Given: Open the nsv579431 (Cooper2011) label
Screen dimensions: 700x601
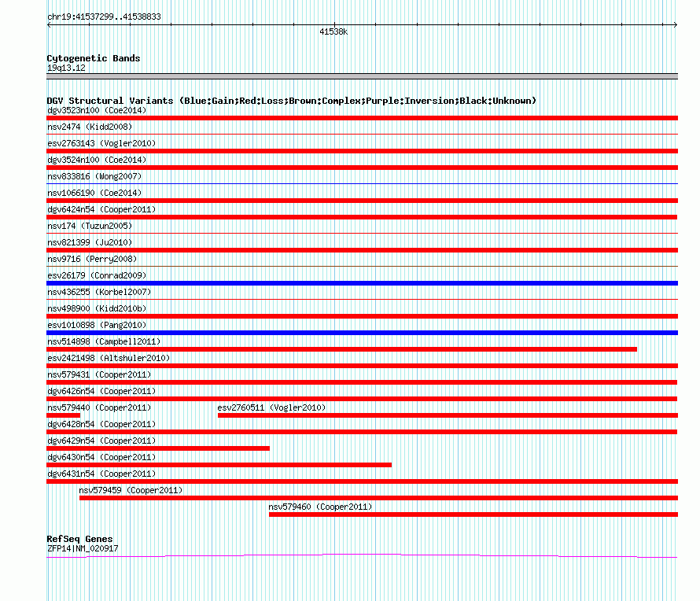Looking at the screenshot, I should tap(99, 374).
